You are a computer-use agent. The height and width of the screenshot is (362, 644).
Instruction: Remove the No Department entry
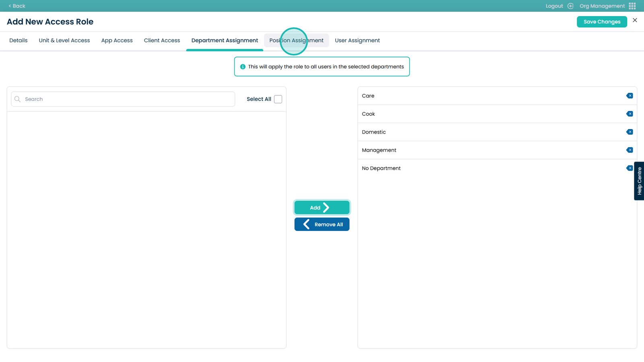pyautogui.click(x=629, y=168)
